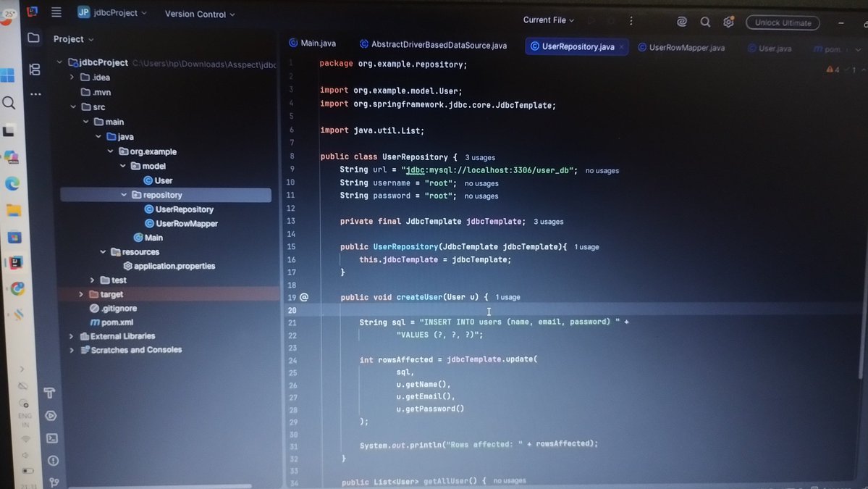Select Main class in project tree

pyautogui.click(x=148, y=238)
